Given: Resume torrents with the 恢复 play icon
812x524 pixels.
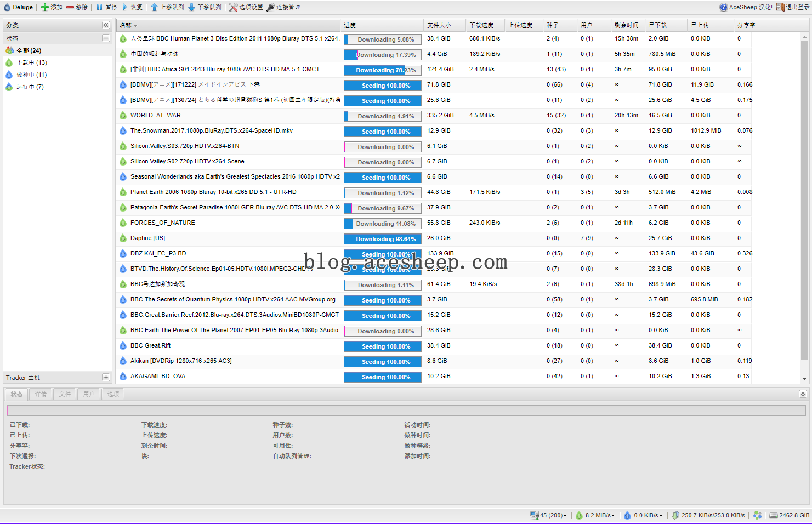Looking at the screenshot, I should click(125, 7).
